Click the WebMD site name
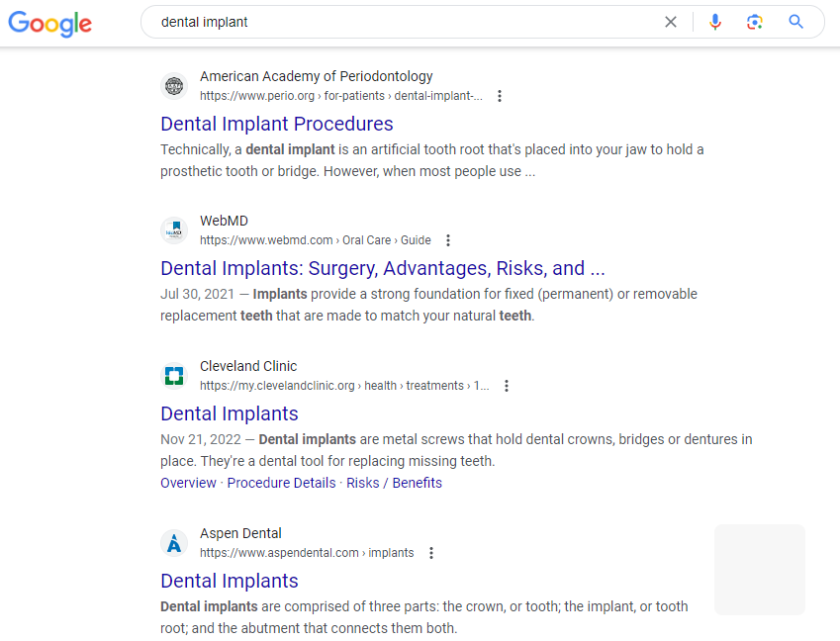 coord(224,222)
